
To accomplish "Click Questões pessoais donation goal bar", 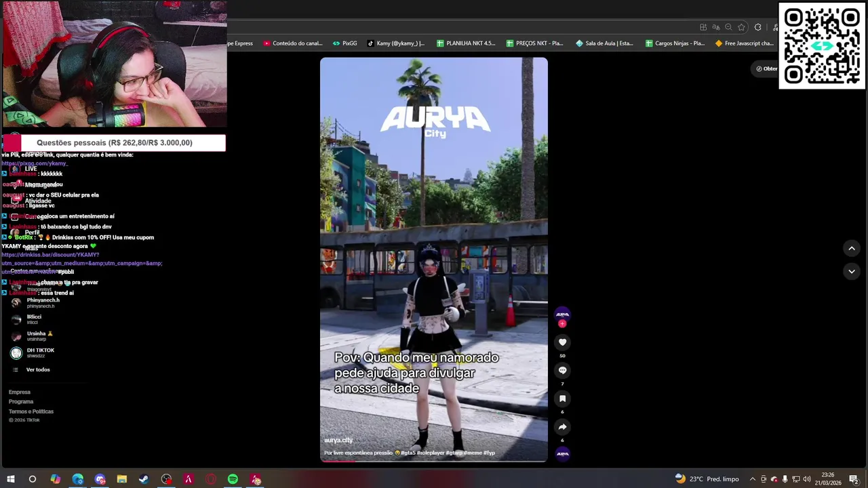I will [x=115, y=142].
